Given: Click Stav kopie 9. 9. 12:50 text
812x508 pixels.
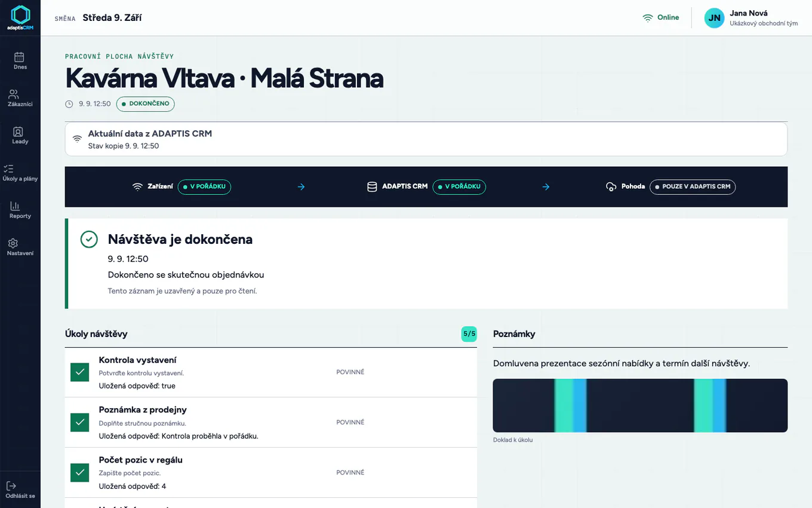Looking at the screenshot, I should (124, 146).
